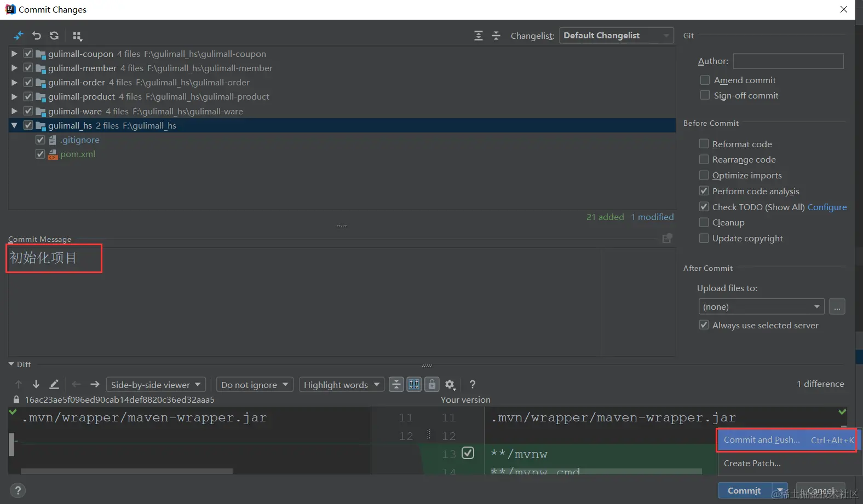Enable the Optimize imports checkbox

coord(704,175)
